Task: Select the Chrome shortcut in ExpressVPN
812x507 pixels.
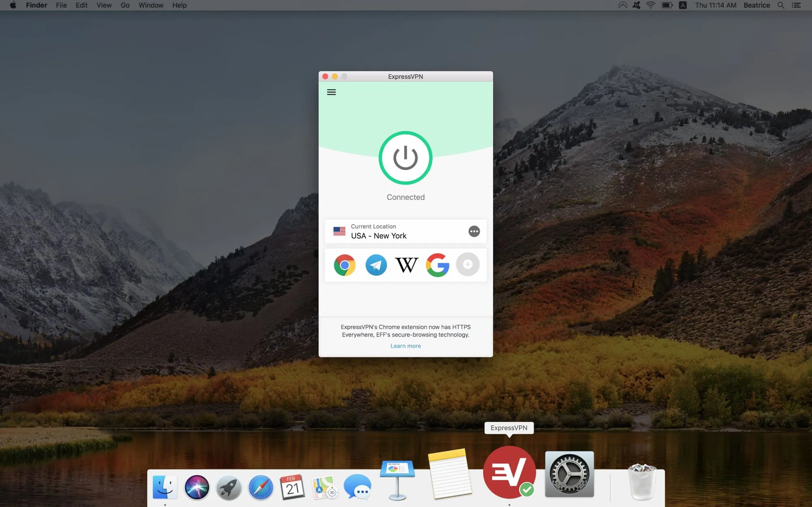Action: click(x=344, y=265)
